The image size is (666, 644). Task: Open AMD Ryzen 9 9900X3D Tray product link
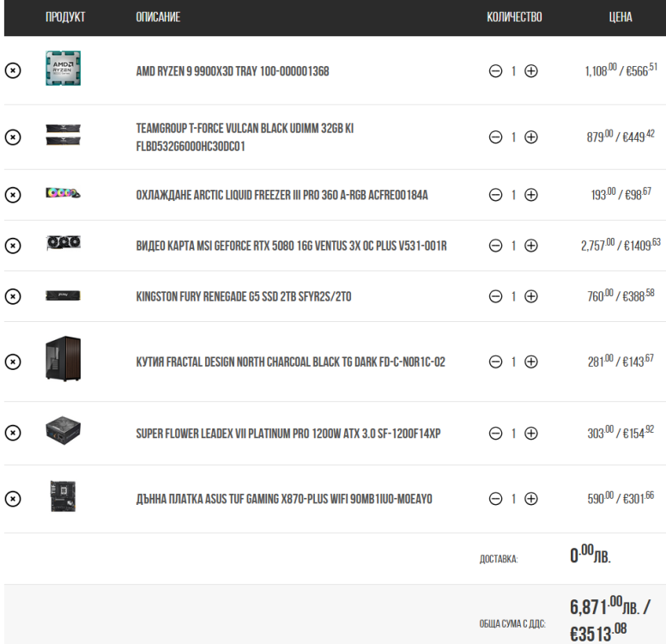tap(233, 71)
